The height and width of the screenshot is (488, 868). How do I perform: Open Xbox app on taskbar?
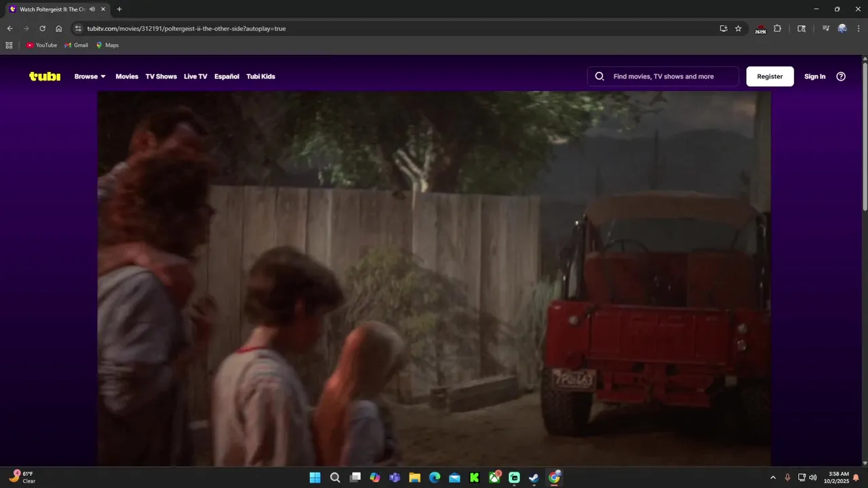click(495, 478)
